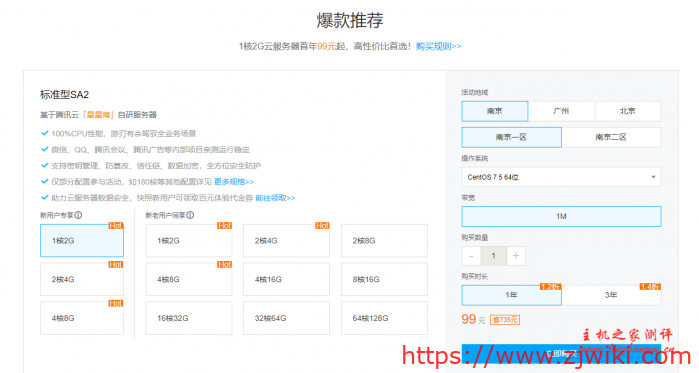Image resolution: width=699 pixels, height=373 pixels.
Task: Select 1M bandwidth option
Action: (x=561, y=217)
